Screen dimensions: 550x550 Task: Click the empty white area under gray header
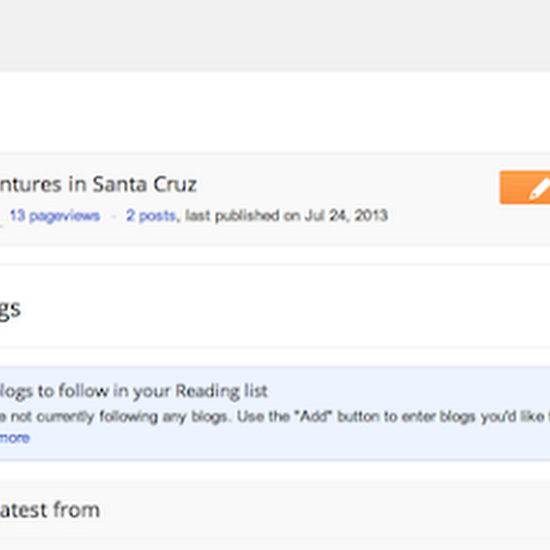point(275,112)
